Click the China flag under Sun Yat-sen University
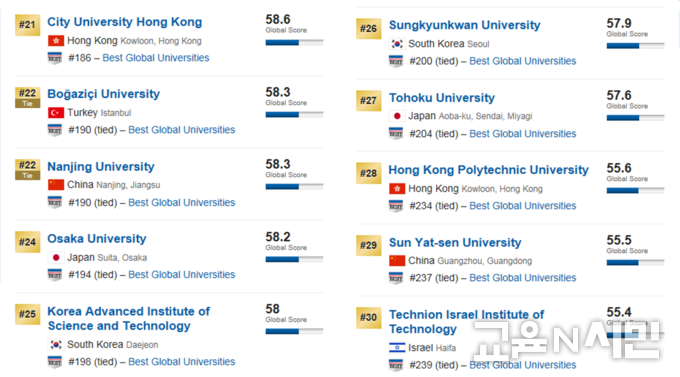This screenshot has width=680, height=377. (x=397, y=261)
